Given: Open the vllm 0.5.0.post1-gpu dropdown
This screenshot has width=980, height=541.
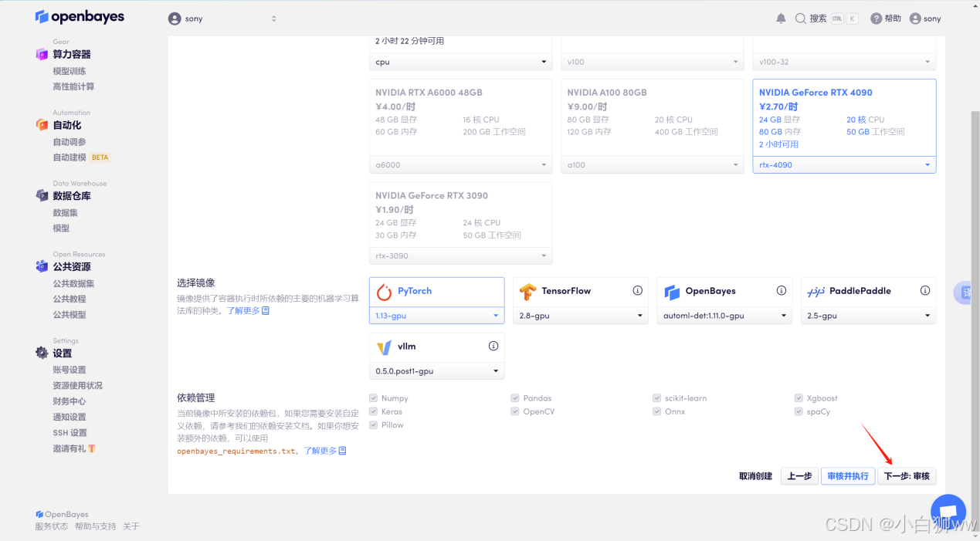Looking at the screenshot, I should [436, 371].
